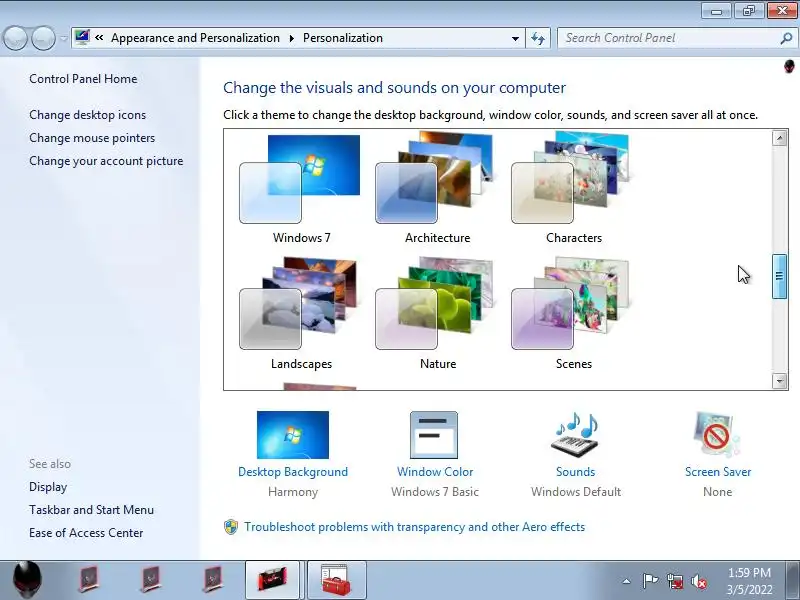This screenshot has height=600, width=800.
Task: Click the second pinned taskbar icon
Action: [x=151, y=579]
